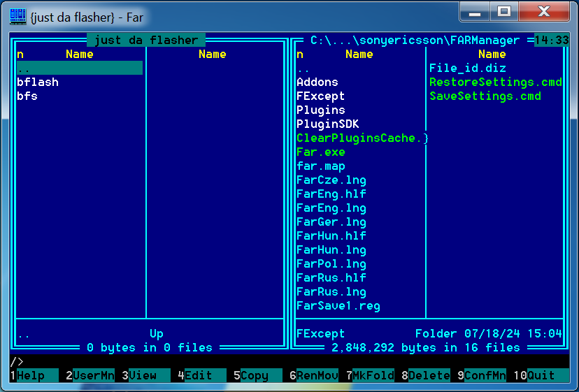
Task: Select the FarHun.lng file
Action: click(x=331, y=250)
